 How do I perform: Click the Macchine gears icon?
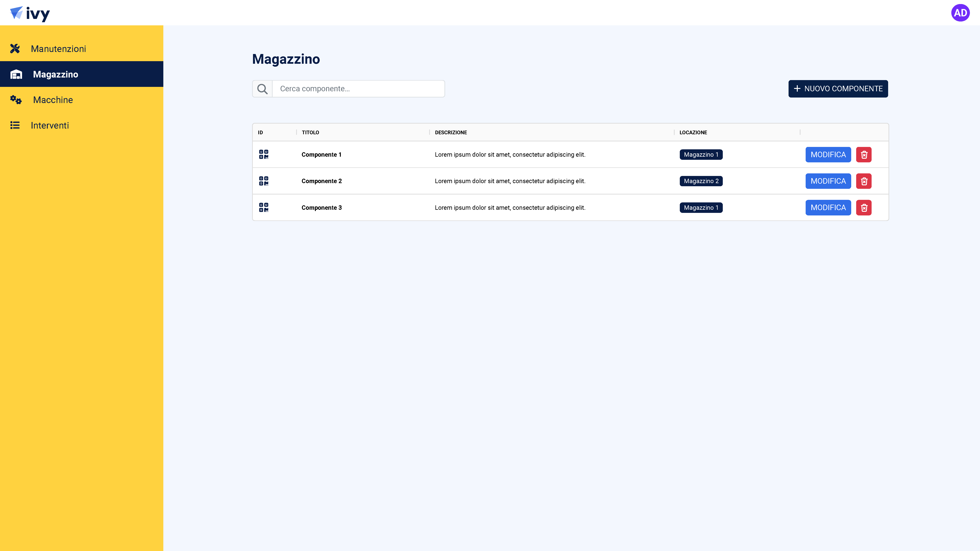pos(16,100)
